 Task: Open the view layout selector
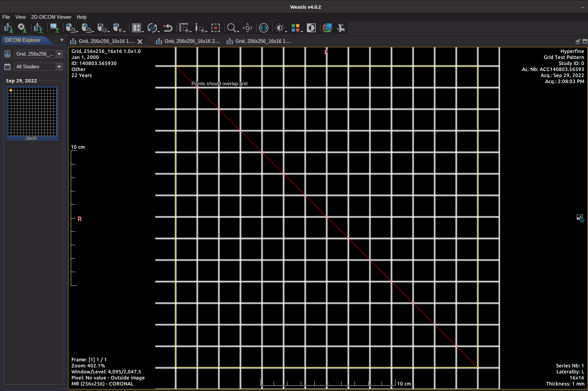[x=137, y=28]
